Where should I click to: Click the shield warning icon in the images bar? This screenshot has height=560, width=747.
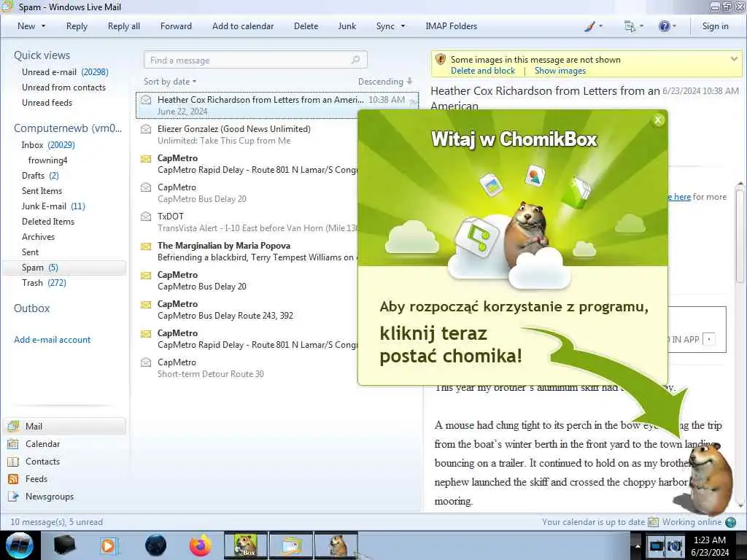(440, 60)
